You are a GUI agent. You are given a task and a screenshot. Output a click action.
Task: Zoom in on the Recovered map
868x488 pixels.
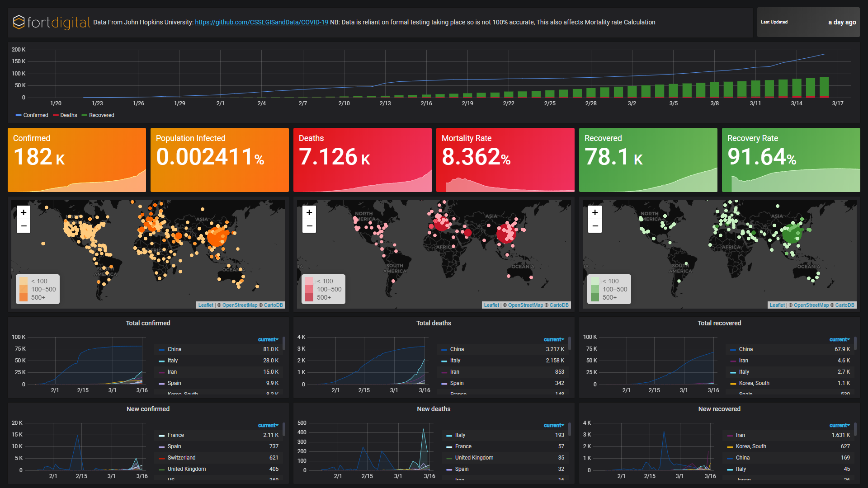coord(595,212)
